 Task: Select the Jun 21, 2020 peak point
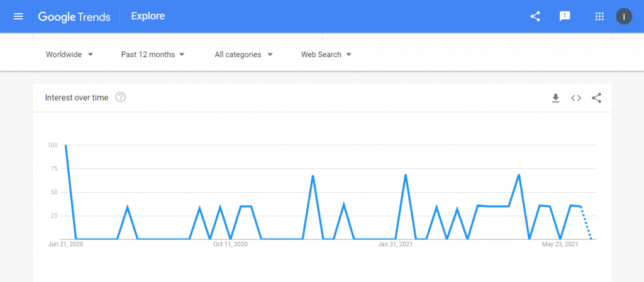(65, 145)
